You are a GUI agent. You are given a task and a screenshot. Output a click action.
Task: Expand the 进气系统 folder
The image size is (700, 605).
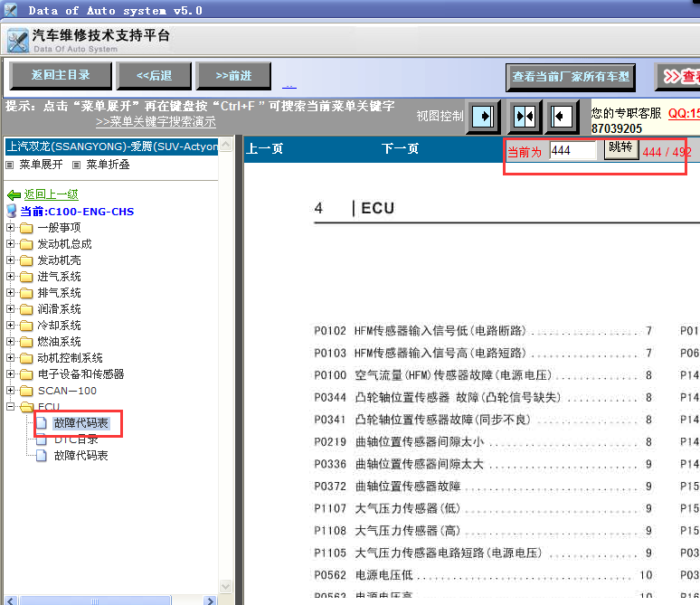(x=10, y=277)
